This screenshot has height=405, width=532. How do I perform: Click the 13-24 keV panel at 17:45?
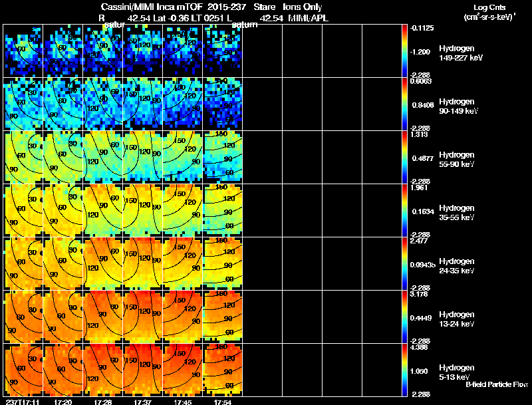click(183, 317)
